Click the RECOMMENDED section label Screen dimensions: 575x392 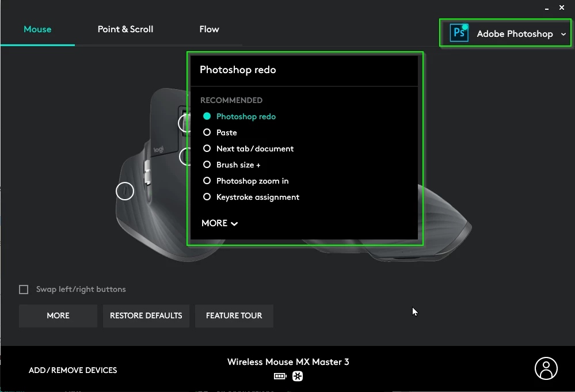(x=231, y=100)
